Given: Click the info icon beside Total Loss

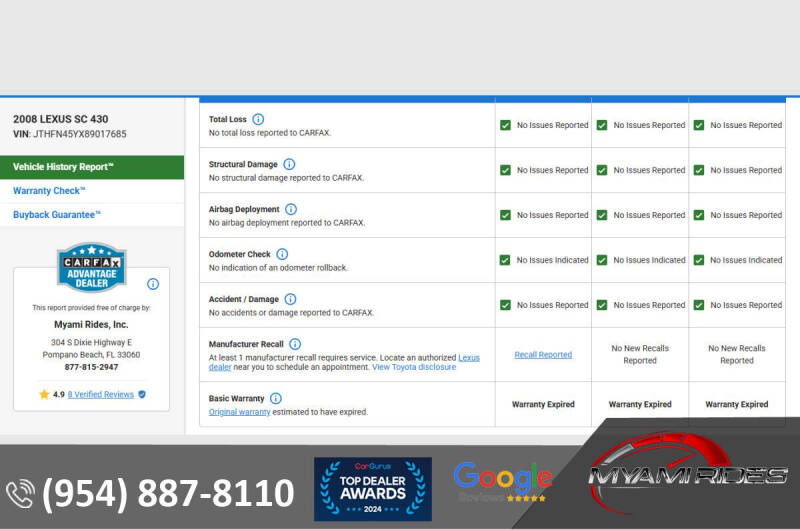Looking at the screenshot, I should (258, 119).
